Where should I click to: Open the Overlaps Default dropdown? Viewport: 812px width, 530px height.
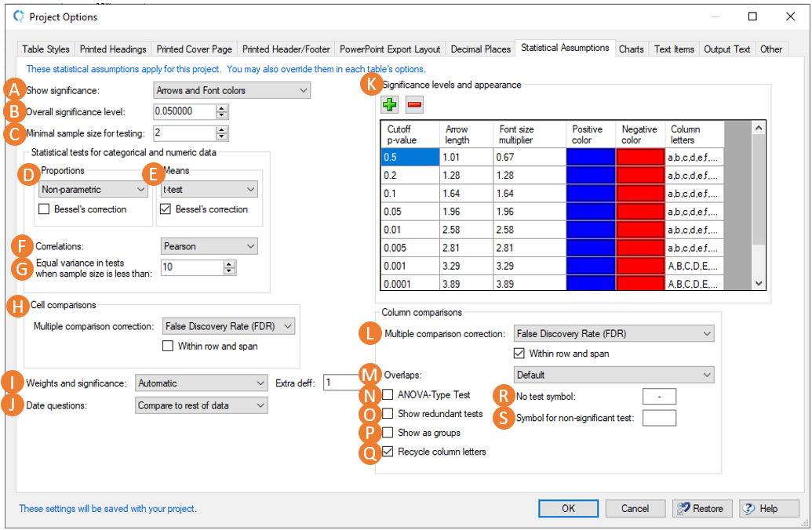click(614, 375)
